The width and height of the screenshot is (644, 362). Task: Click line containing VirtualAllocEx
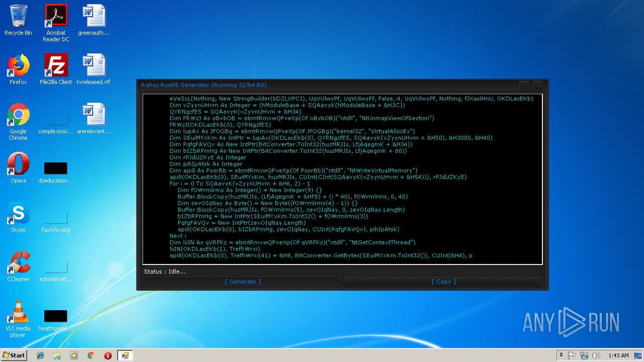point(292,131)
